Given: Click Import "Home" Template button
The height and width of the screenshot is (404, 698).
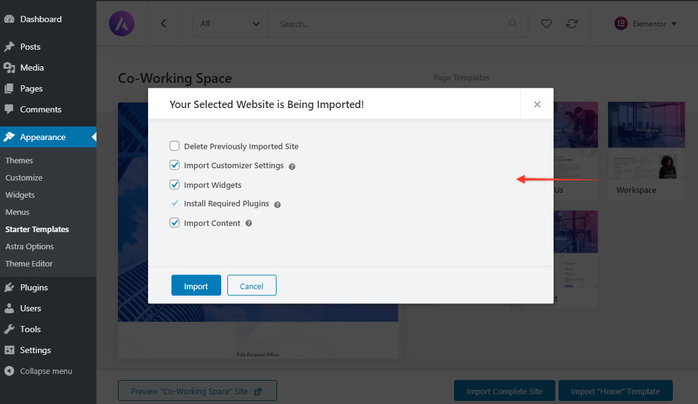Looking at the screenshot, I should (615, 391).
